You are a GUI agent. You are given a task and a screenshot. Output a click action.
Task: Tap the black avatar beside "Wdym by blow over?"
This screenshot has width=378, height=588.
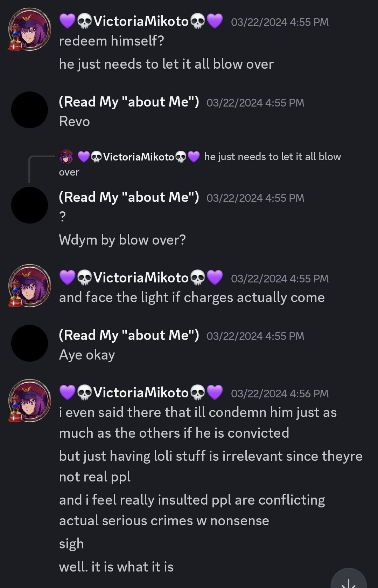point(30,205)
